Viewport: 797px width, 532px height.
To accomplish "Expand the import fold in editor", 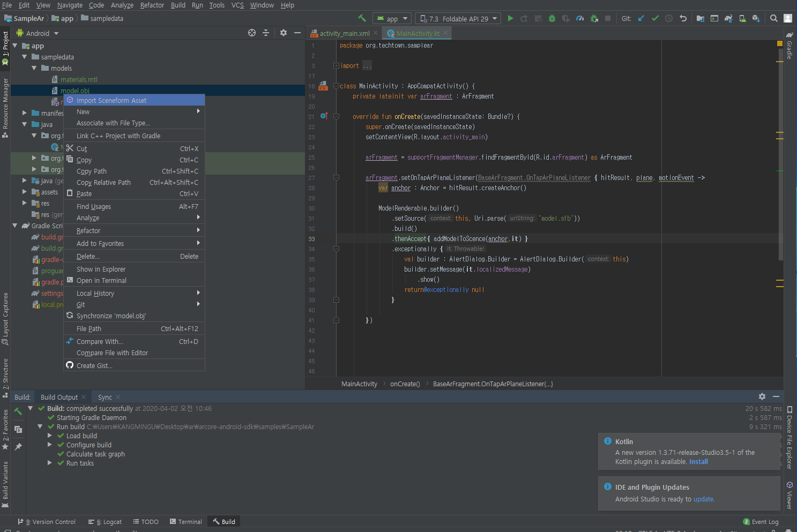I will point(336,65).
